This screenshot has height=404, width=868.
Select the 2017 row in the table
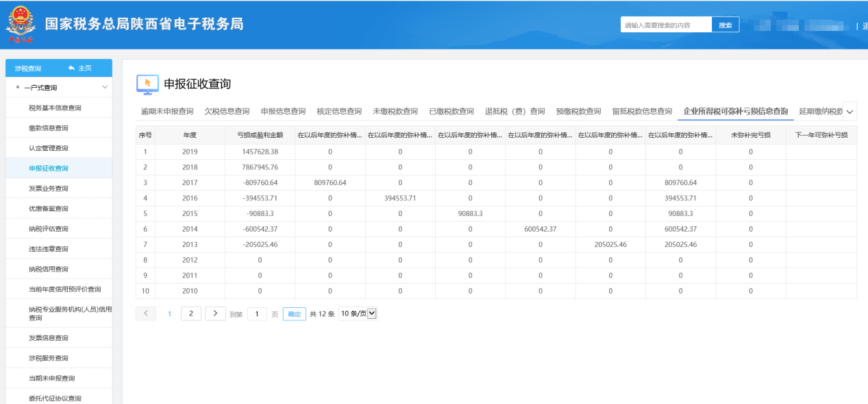[x=190, y=183]
